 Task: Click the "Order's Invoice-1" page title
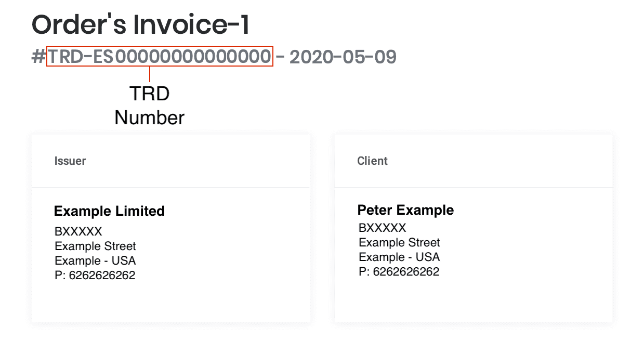pyautogui.click(x=140, y=24)
